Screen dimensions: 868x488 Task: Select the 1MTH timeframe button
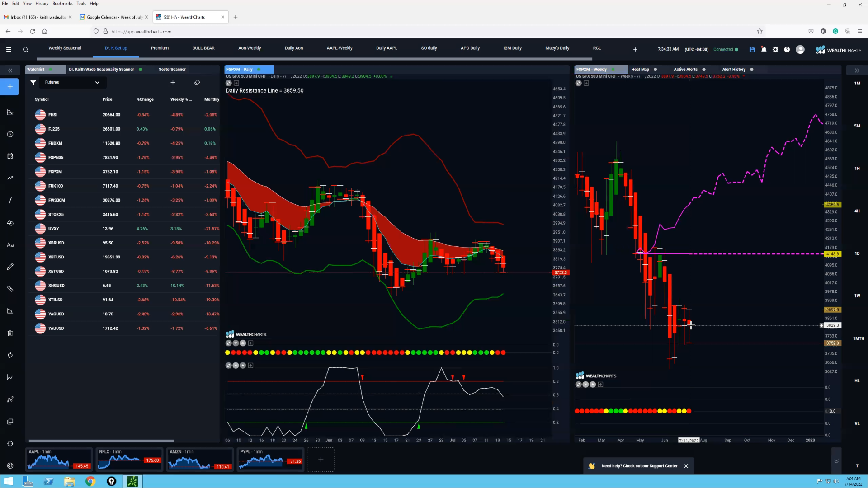pos(858,338)
